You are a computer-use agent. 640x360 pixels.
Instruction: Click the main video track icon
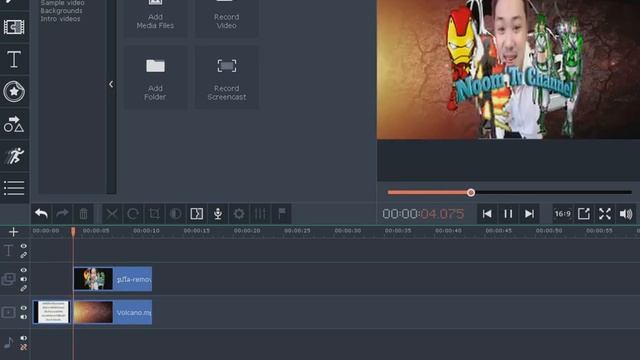[x=9, y=313]
